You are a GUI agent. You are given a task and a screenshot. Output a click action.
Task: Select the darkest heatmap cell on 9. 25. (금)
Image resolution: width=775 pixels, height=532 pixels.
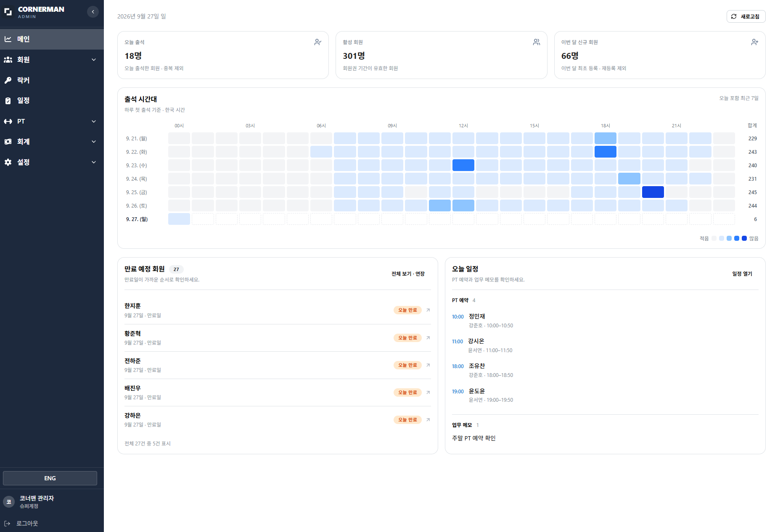tap(653, 192)
